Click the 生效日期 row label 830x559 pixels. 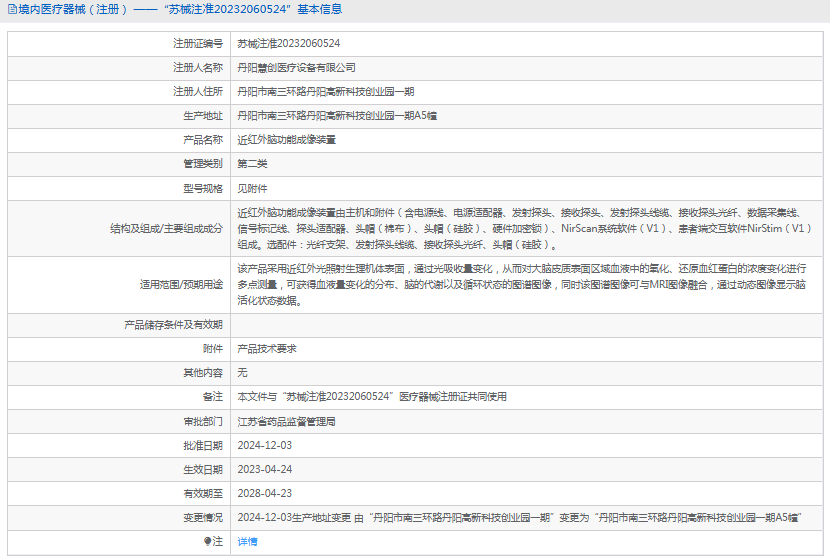(203, 470)
